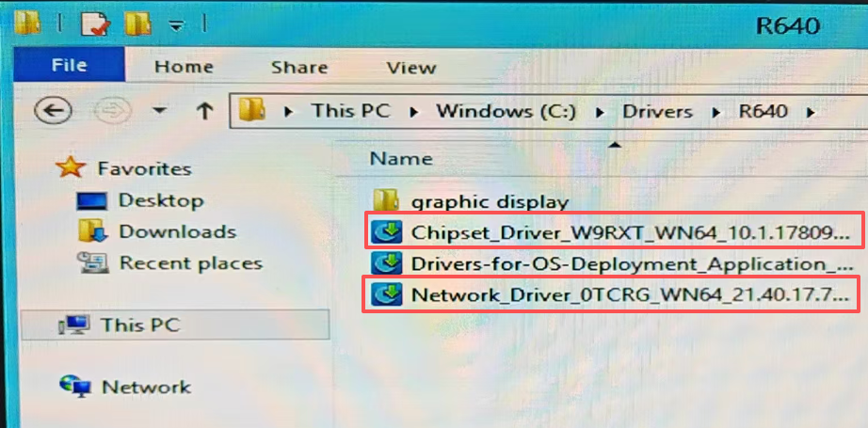Select the 'graphic display' folder icon
Screen dimensions: 868x428
pos(385,200)
